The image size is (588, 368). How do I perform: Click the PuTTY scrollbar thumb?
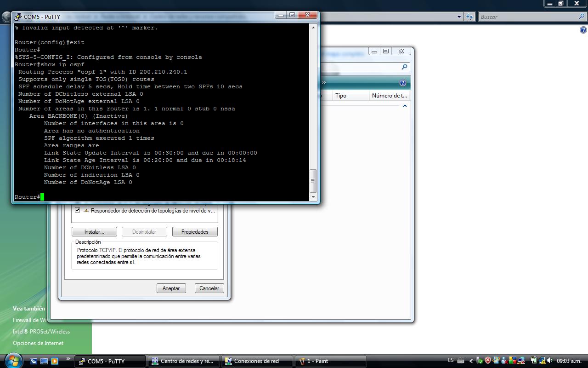pos(313,180)
